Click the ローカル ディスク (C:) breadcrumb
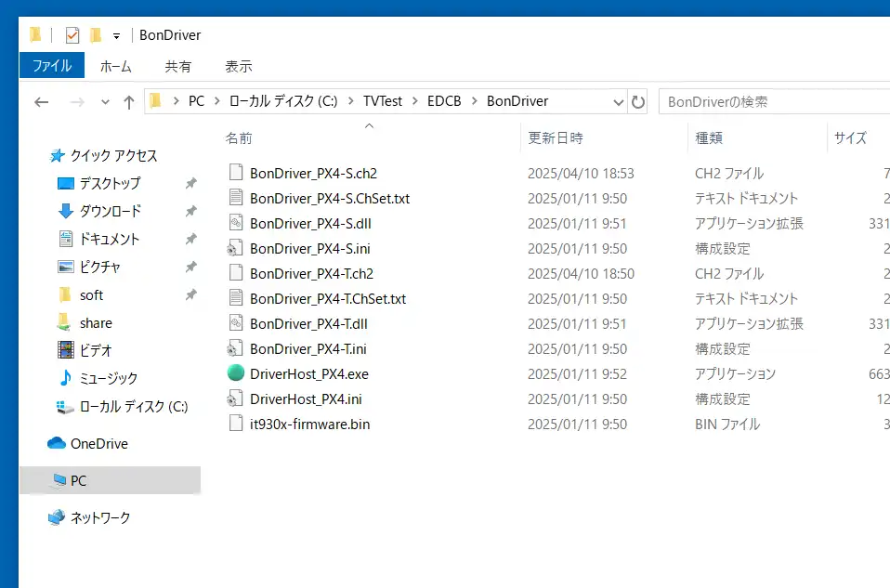890x588 pixels. click(x=283, y=101)
